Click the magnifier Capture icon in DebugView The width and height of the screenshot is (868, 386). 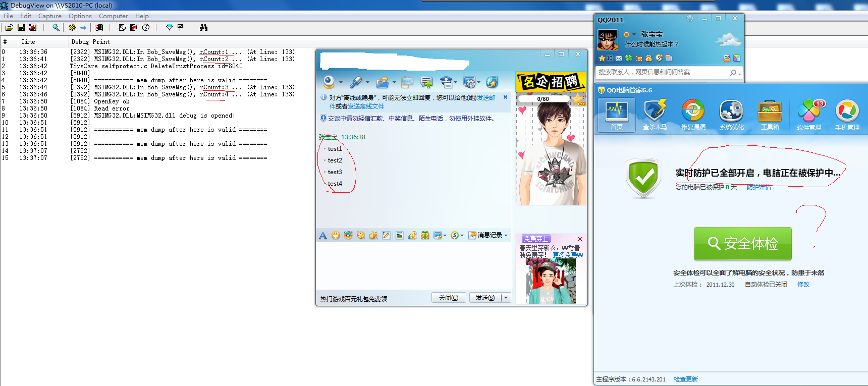click(x=56, y=27)
